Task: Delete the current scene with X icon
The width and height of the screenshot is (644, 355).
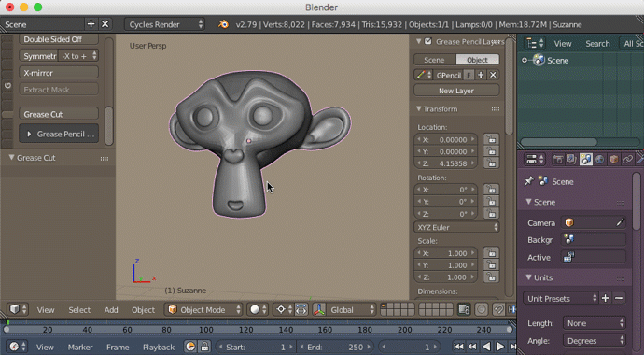Action: tap(105, 24)
